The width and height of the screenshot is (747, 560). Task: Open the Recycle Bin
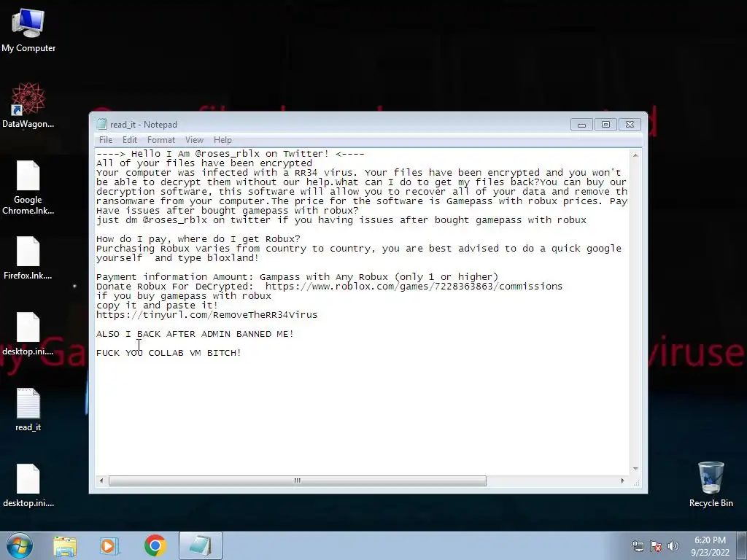pos(711,484)
